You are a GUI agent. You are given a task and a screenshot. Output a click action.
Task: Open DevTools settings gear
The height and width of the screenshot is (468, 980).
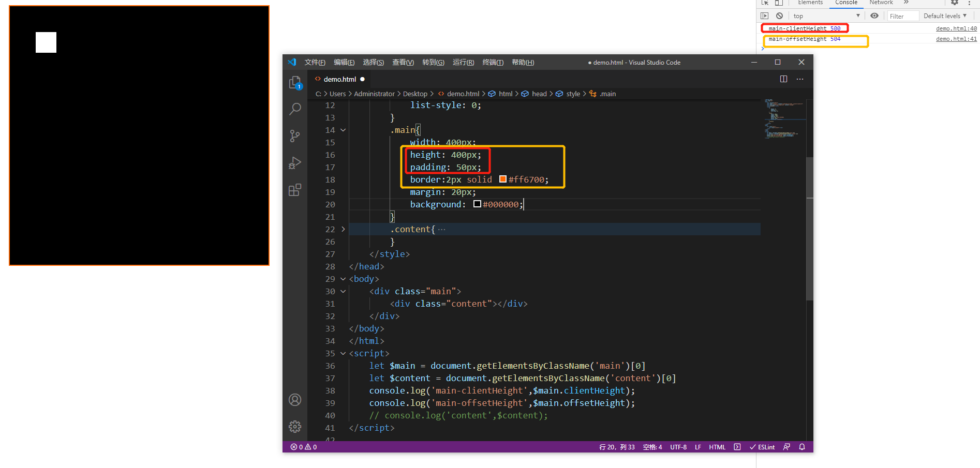[x=955, y=3]
